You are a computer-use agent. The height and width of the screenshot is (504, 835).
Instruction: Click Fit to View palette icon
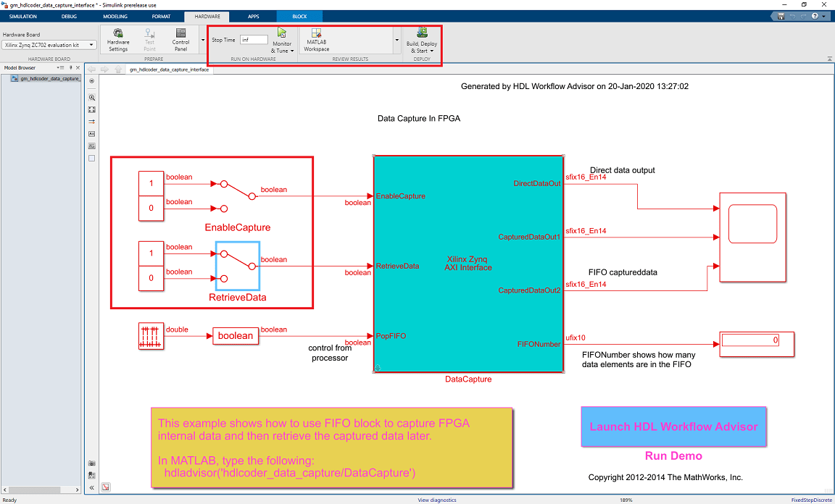point(91,109)
